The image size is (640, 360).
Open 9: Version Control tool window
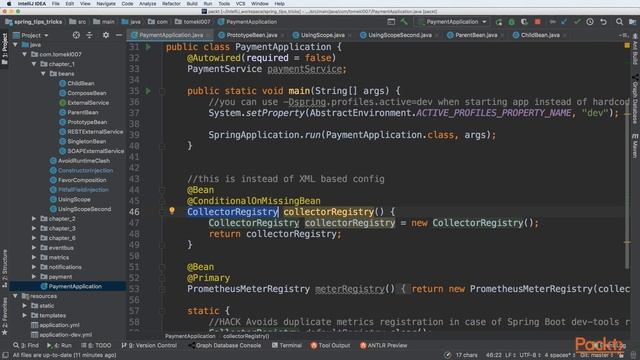[x=149, y=345]
